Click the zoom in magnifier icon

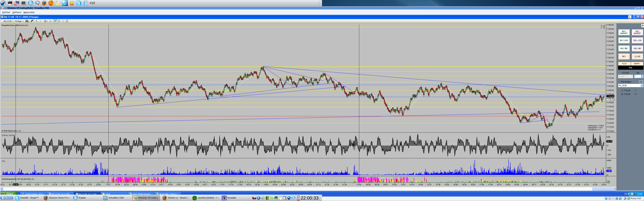coord(37,21)
